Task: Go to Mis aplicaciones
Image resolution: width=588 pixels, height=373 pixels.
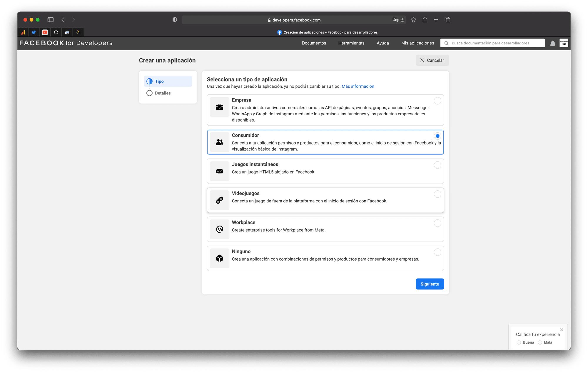Action: tap(417, 43)
